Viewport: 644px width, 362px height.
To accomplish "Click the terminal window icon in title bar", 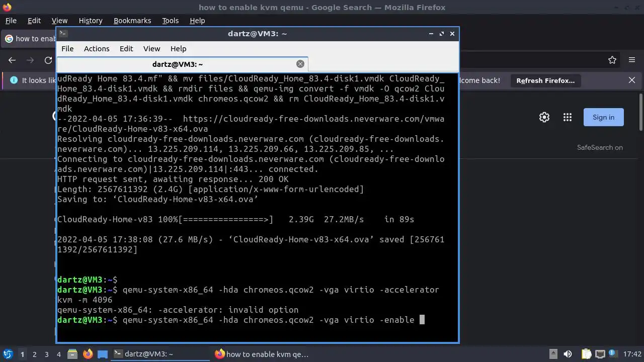I will (63, 34).
